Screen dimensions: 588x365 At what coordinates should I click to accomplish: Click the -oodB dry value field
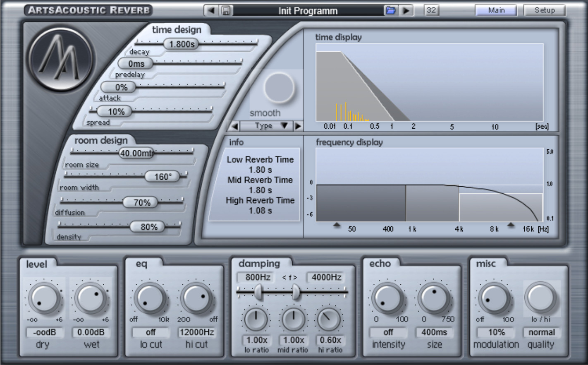click(x=44, y=332)
